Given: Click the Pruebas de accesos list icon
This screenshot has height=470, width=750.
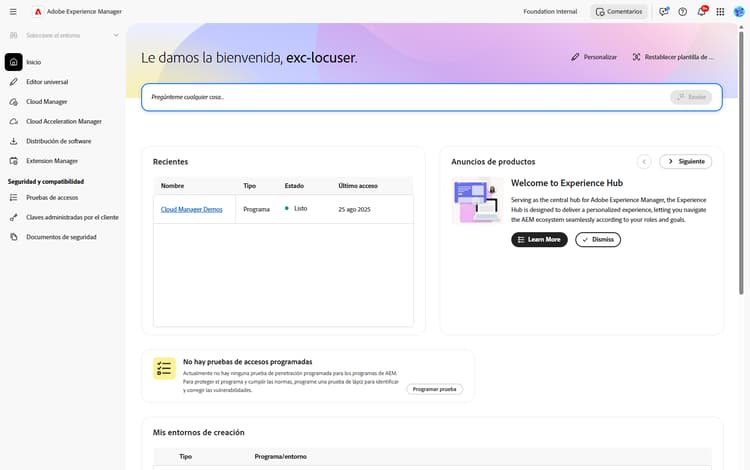Looking at the screenshot, I should 13,197.
